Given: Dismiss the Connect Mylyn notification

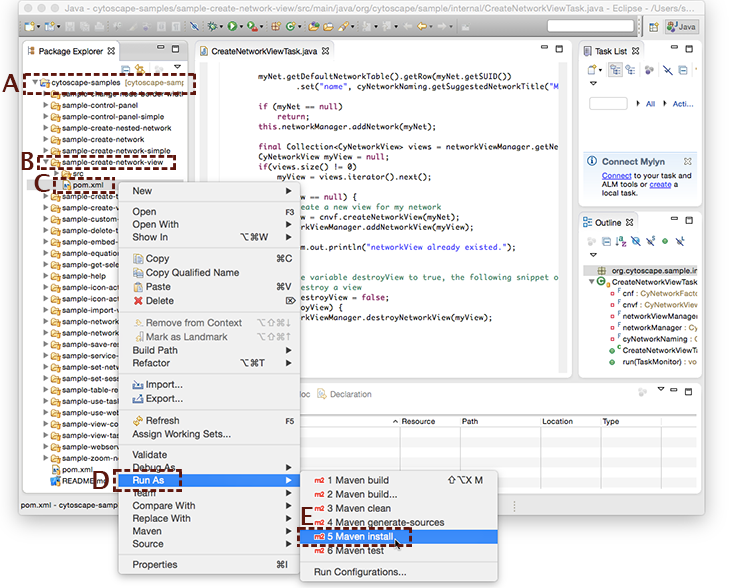Looking at the screenshot, I should (x=688, y=162).
